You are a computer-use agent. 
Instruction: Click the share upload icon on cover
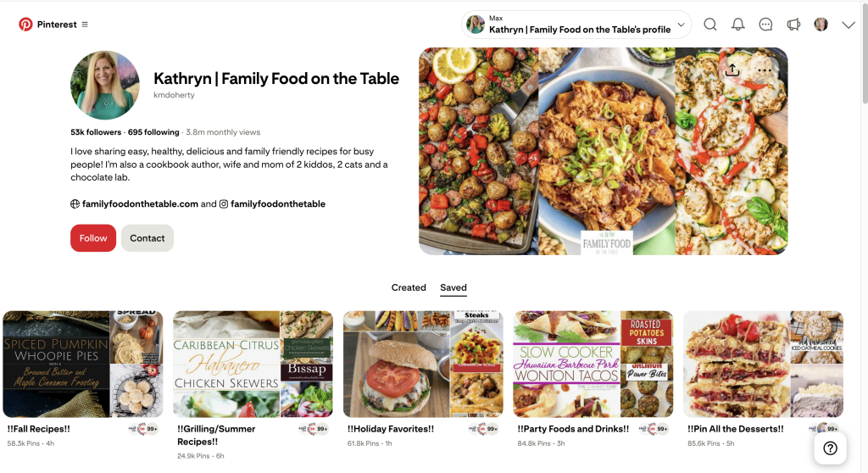coord(732,70)
